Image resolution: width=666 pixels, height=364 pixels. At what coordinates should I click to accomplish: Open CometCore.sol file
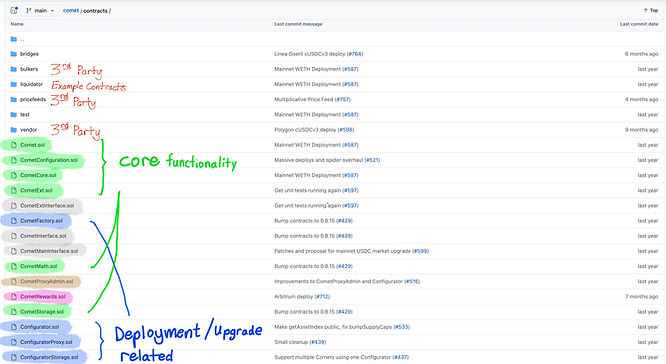38,175
